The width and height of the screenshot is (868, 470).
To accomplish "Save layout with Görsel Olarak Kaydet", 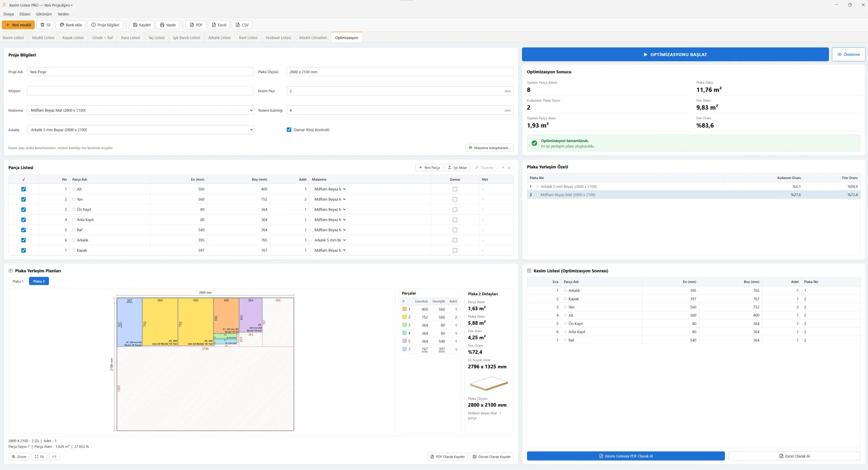I will pyautogui.click(x=491, y=456).
